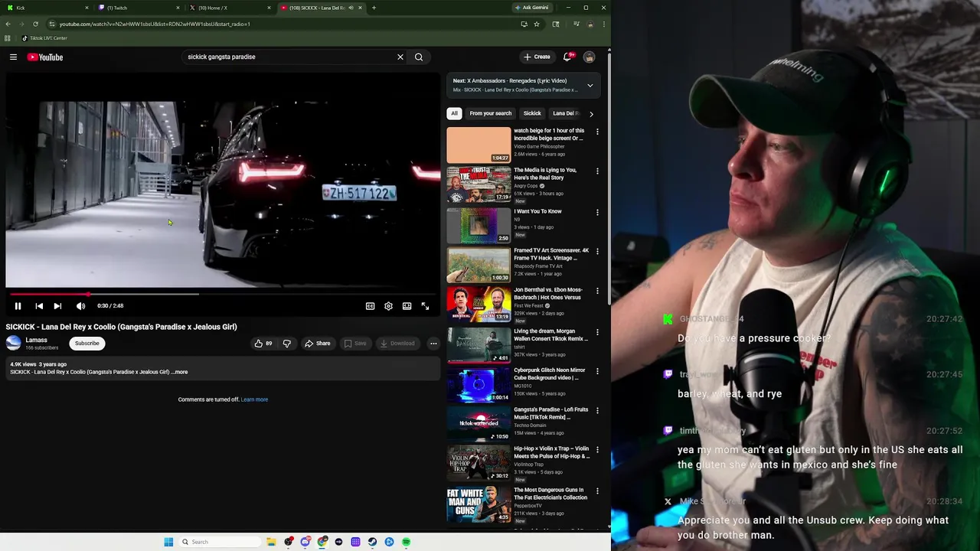
Task: Bookmark this page with star icon
Action: click(x=537, y=24)
